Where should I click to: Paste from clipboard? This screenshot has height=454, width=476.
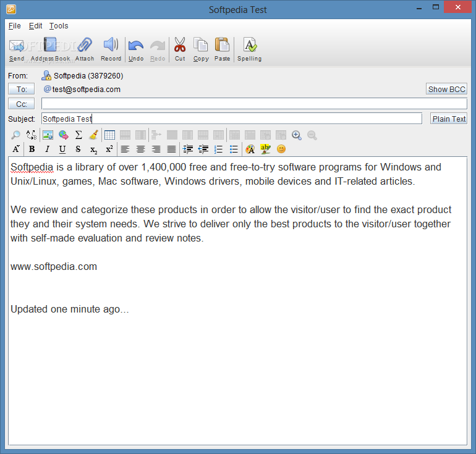tap(222, 49)
